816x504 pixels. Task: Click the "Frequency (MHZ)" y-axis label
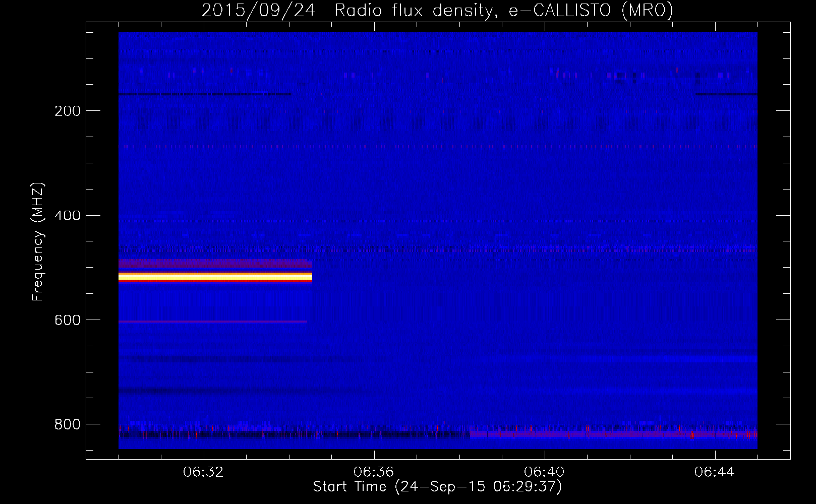[x=38, y=242]
